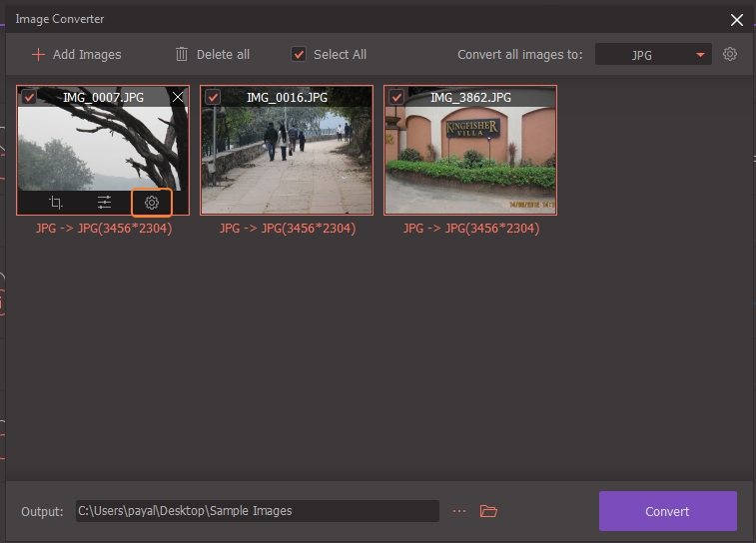Click the conversion label under IMG_0016.JPG
The width and height of the screenshot is (756, 543).
click(287, 229)
